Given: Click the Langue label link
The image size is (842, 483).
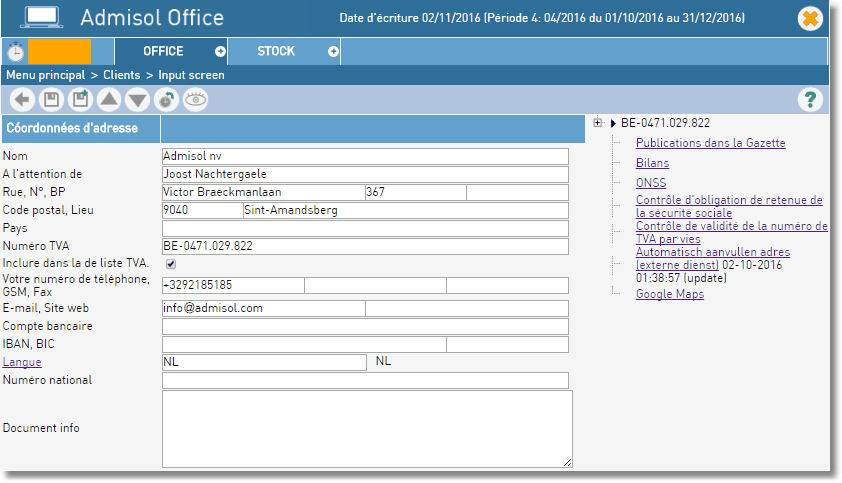Looking at the screenshot, I should point(22,362).
